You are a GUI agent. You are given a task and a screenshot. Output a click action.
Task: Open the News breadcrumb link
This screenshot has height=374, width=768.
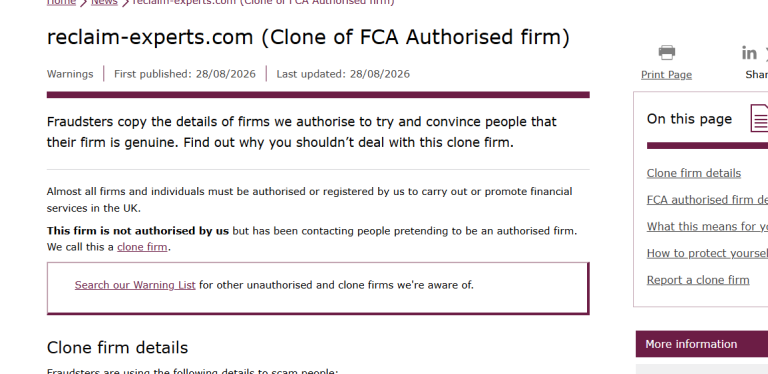point(104,2)
